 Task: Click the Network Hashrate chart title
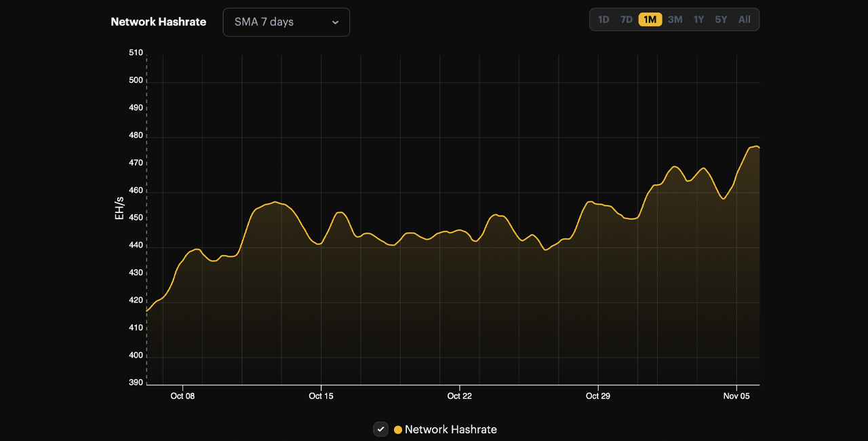(x=158, y=22)
